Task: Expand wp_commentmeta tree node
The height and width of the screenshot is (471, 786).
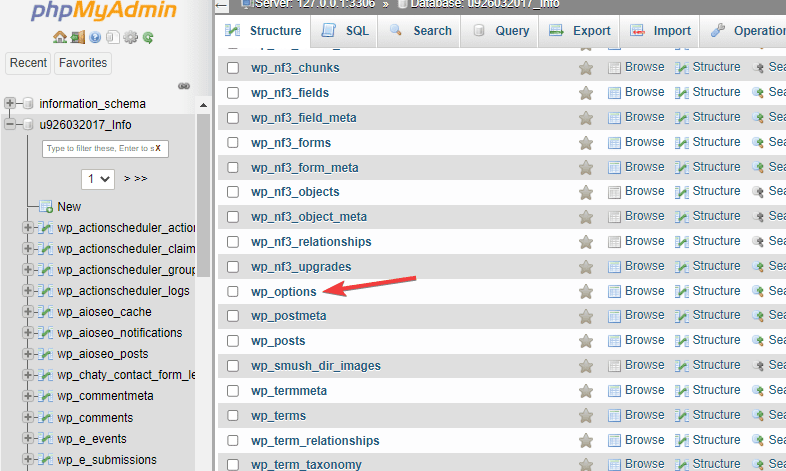Action: [28, 396]
